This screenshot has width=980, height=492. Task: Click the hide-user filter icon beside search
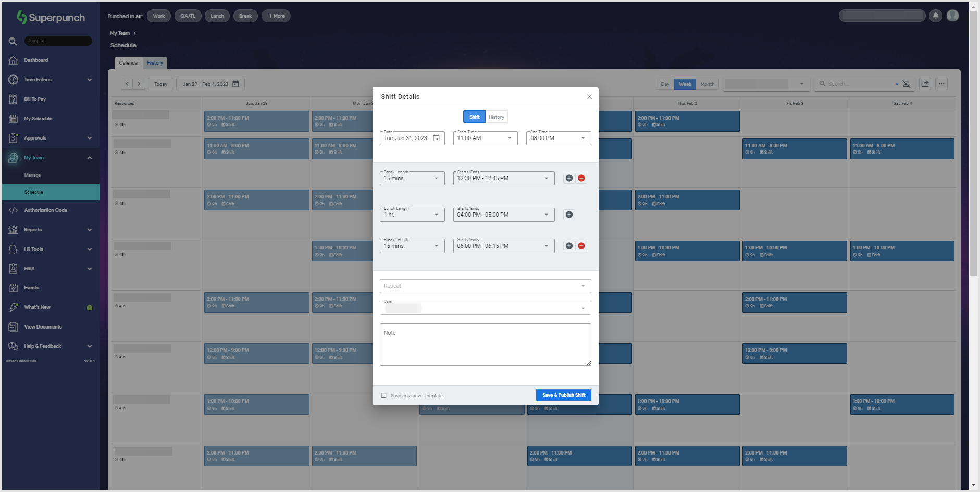905,83
